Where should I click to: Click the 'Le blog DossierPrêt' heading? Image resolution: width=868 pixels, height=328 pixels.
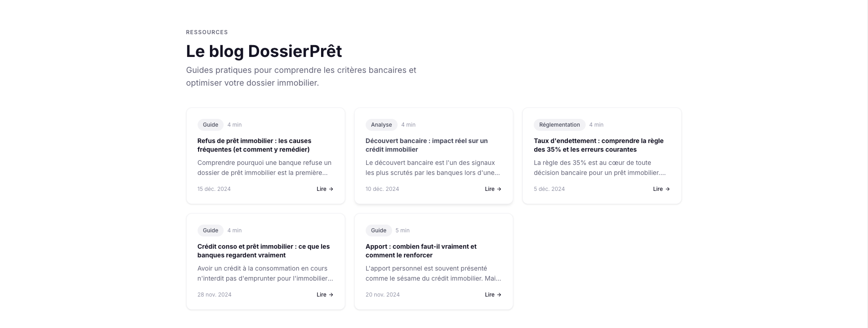(x=264, y=51)
